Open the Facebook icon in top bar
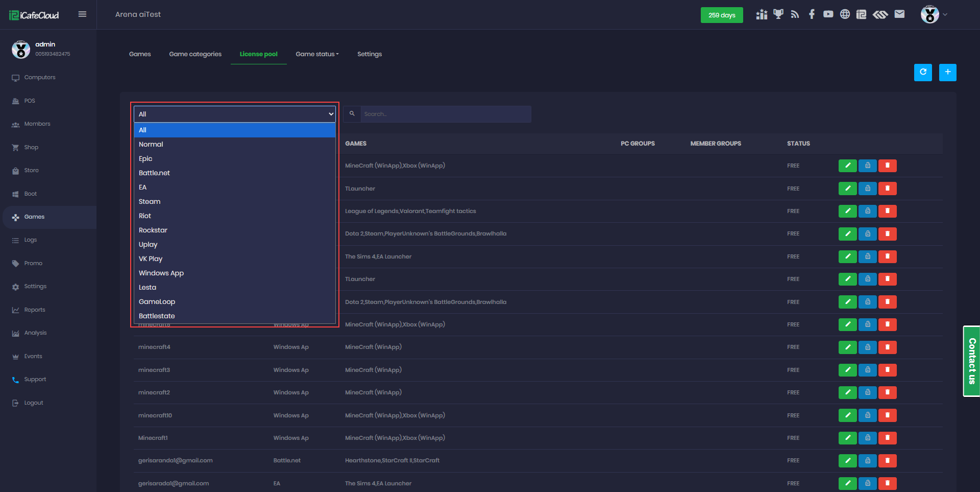Image resolution: width=980 pixels, height=492 pixels. coord(812,14)
